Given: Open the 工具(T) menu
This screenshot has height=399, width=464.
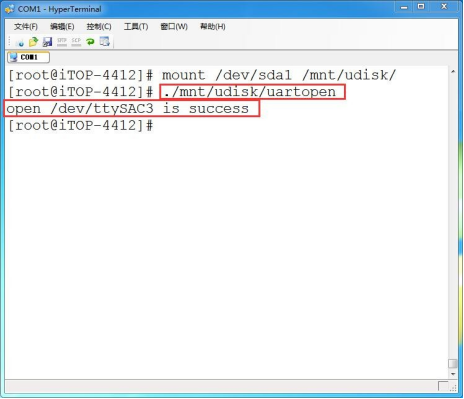Looking at the screenshot, I should coord(136,26).
